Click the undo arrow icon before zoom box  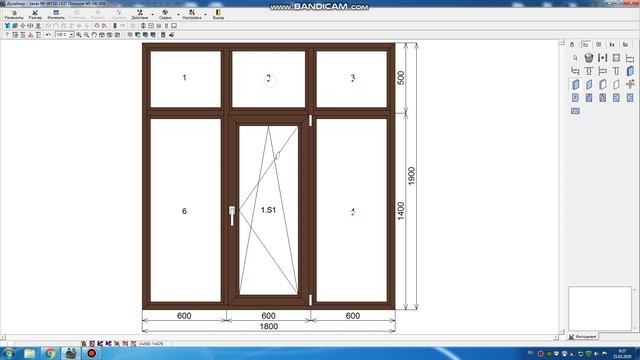48,35
